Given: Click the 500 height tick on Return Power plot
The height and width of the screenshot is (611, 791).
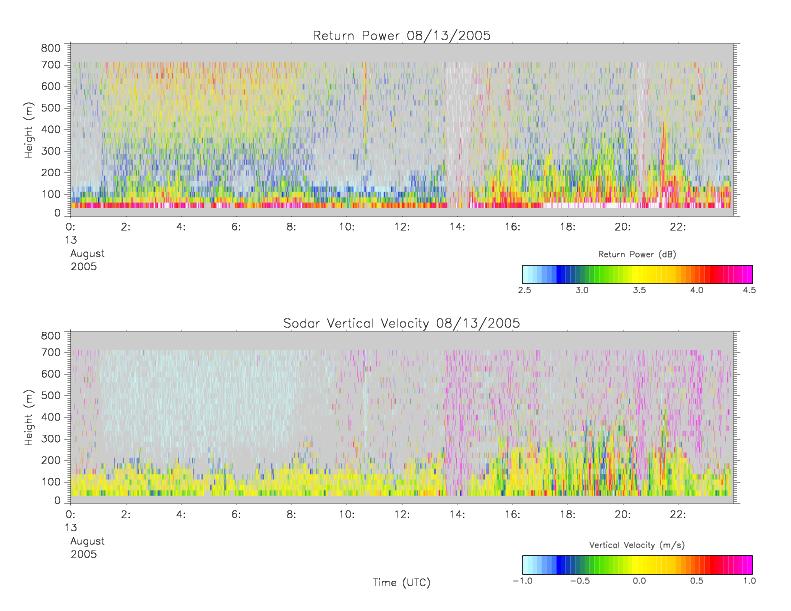Looking at the screenshot, I should click(x=50, y=108).
